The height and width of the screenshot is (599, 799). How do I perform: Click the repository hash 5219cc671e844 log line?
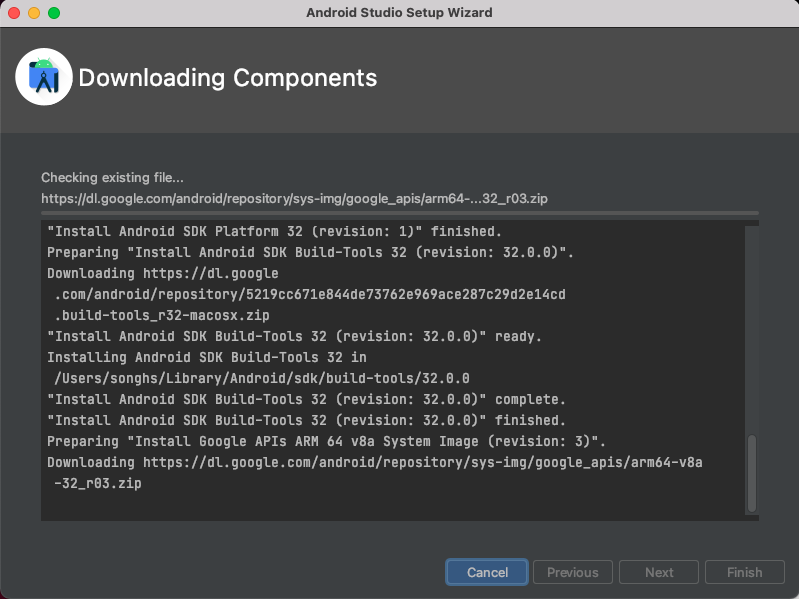310,294
